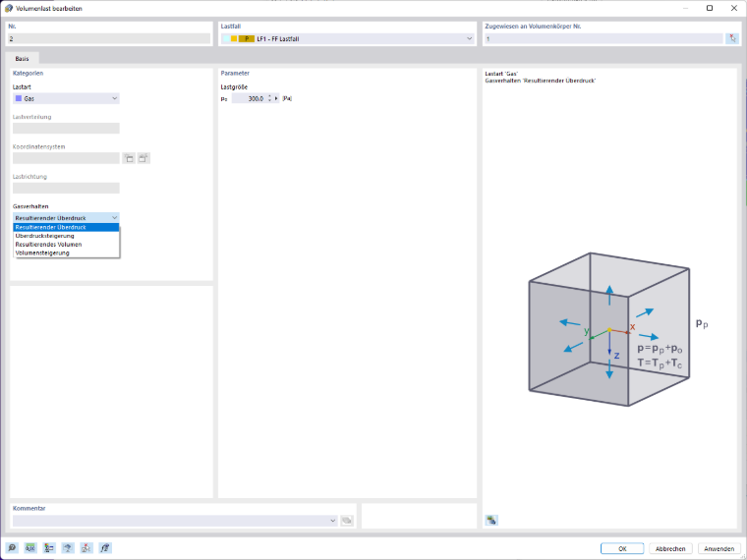The height and width of the screenshot is (560, 747).
Task: Click the Zugewiesen an Volumenkörper Nr. field
Action: [x=603, y=38]
